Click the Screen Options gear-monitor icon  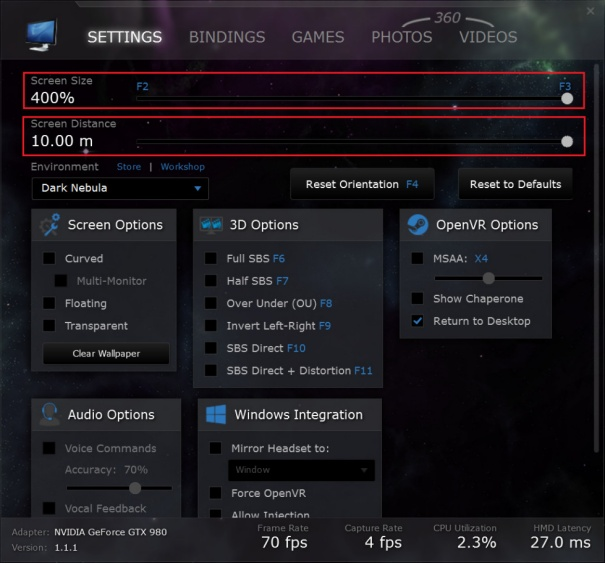pyautogui.click(x=50, y=225)
